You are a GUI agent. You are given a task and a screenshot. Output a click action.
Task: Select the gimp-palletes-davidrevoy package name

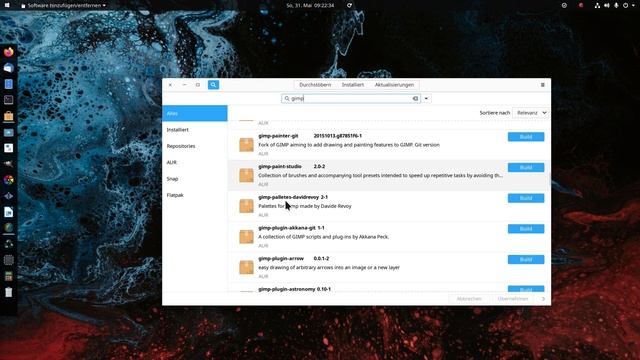[288, 197]
